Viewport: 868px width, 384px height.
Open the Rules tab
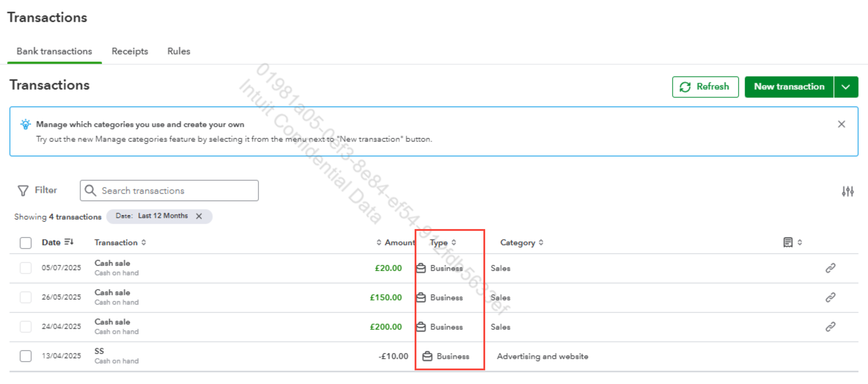pyautogui.click(x=179, y=51)
